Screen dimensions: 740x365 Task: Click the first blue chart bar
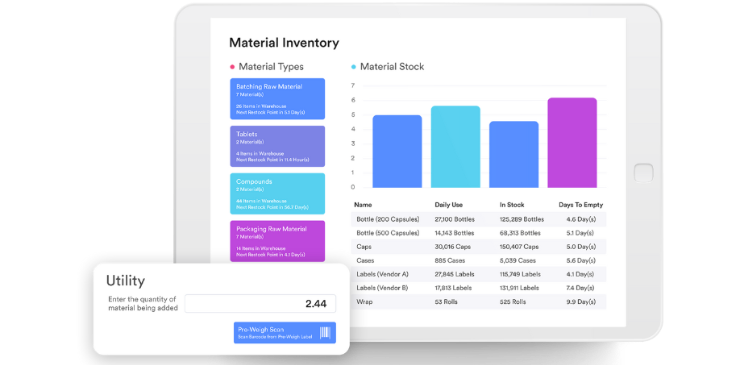397,152
